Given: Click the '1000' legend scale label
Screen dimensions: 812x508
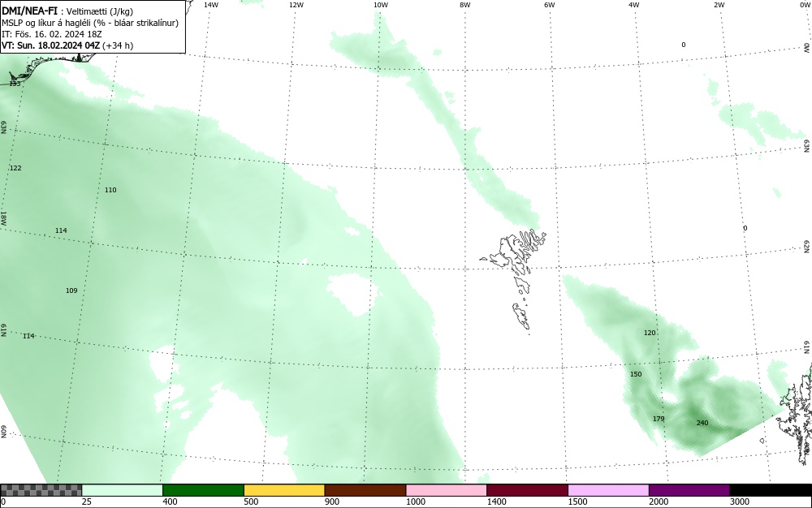Looking at the screenshot, I should coord(416,502).
